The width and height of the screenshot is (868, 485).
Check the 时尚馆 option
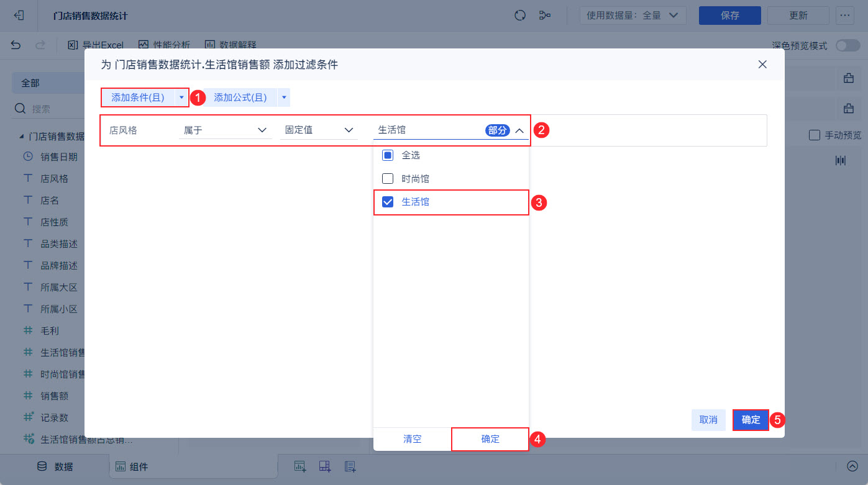(x=388, y=179)
